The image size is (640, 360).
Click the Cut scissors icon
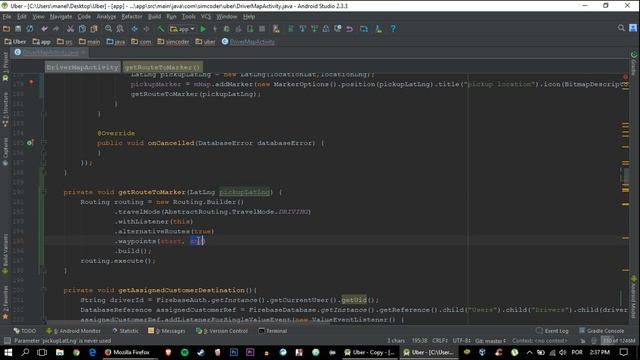click(70, 29)
